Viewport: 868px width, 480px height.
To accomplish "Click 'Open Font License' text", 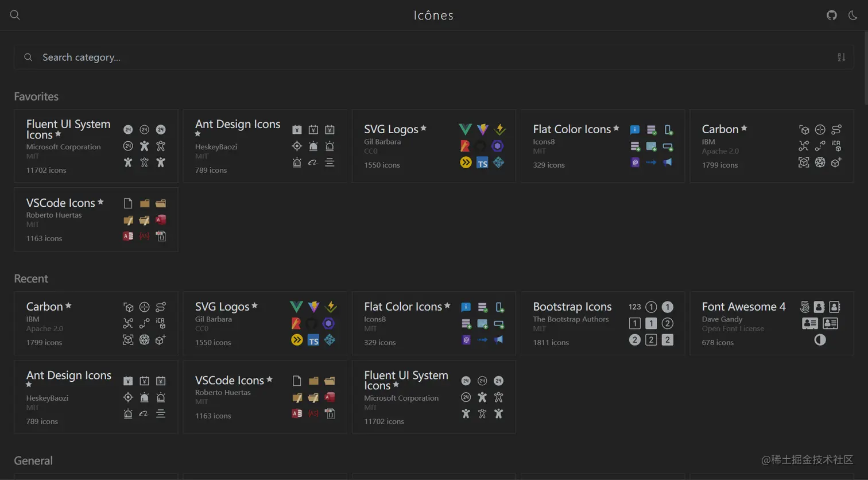I will pos(733,328).
